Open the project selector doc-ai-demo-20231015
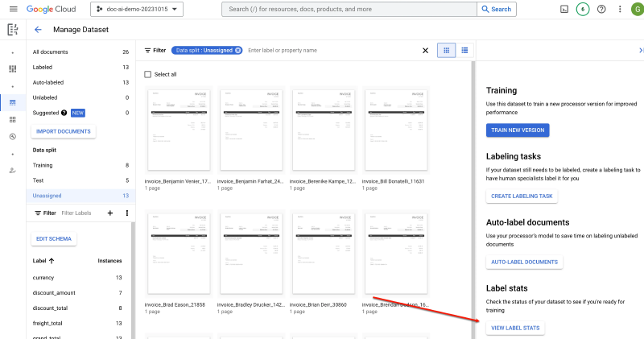This screenshot has width=644, height=339. tap(137, 9)
